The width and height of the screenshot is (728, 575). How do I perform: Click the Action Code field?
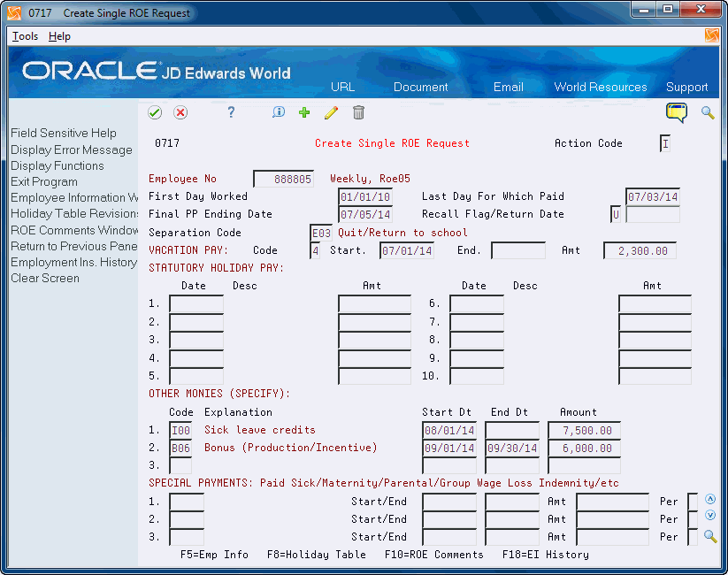[665, 143]
